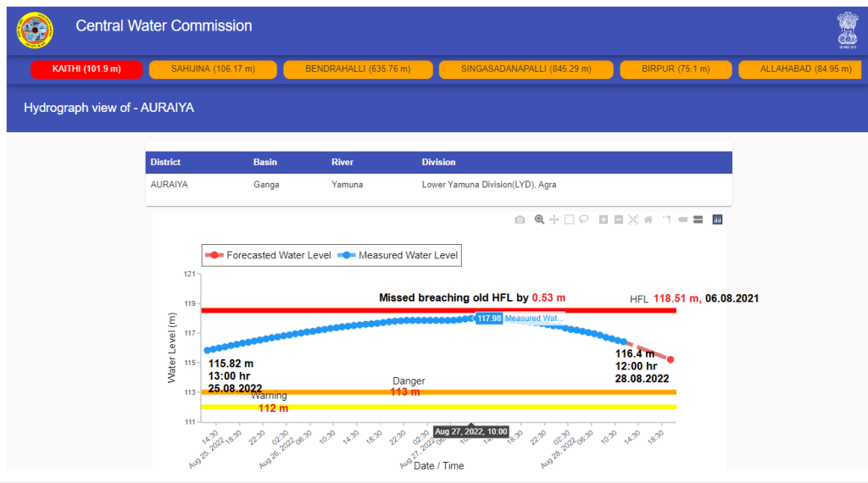Click the Zoom Out minus icon
Image resolution: width=868 pixels, height=483 pixels.
(x=619, y=219)
